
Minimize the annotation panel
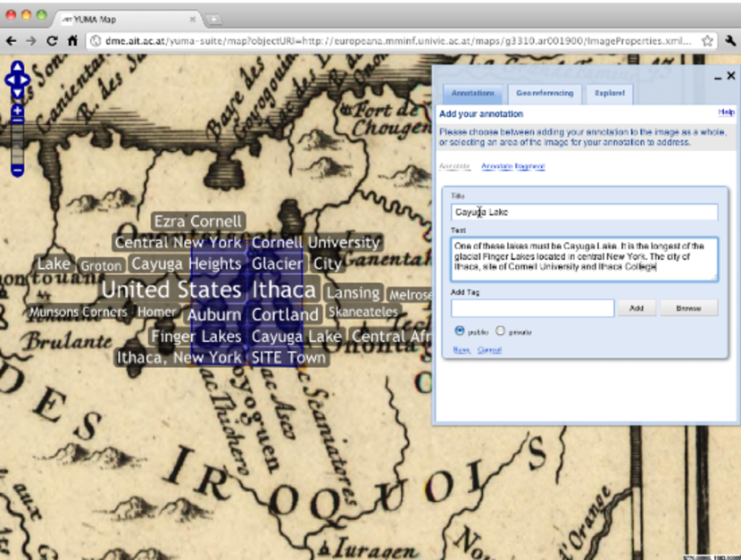718,77
